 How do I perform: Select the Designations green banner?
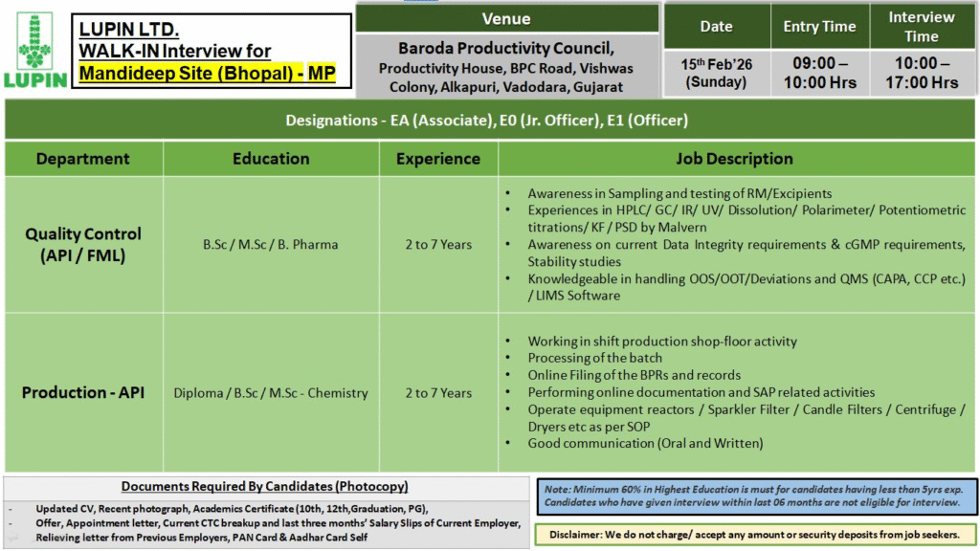(490, 121)
